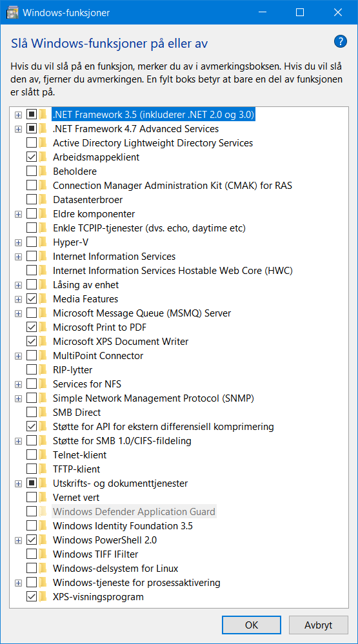Select the folder icon for Windows-delsystem for Linux

coord(43,569)
